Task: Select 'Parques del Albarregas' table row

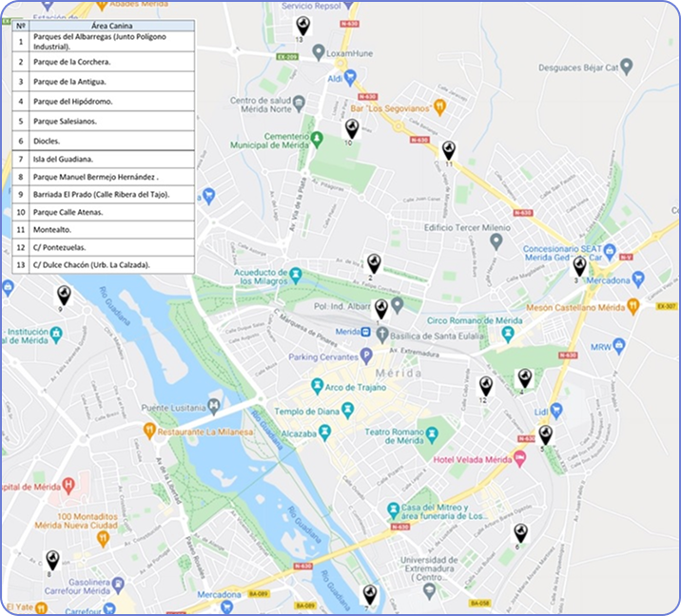Action: click(104, 41)
